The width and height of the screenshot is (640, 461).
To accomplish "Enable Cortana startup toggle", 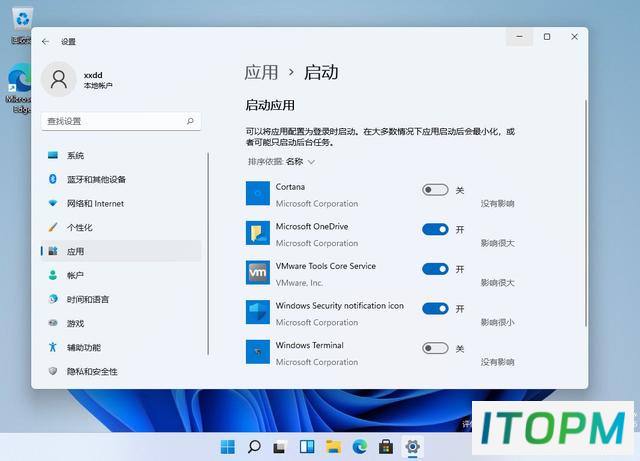I will pos(435,190).
